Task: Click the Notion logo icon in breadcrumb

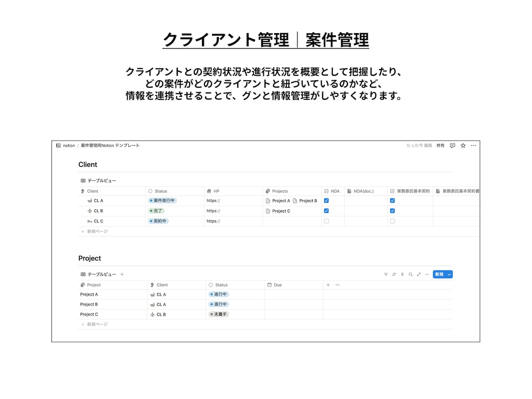Action: 58,146
